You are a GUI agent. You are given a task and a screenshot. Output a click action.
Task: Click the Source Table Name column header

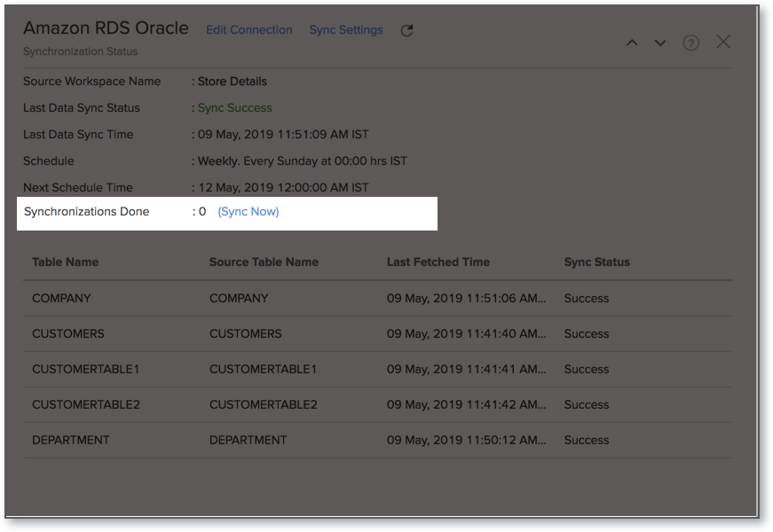click(264, 262)
